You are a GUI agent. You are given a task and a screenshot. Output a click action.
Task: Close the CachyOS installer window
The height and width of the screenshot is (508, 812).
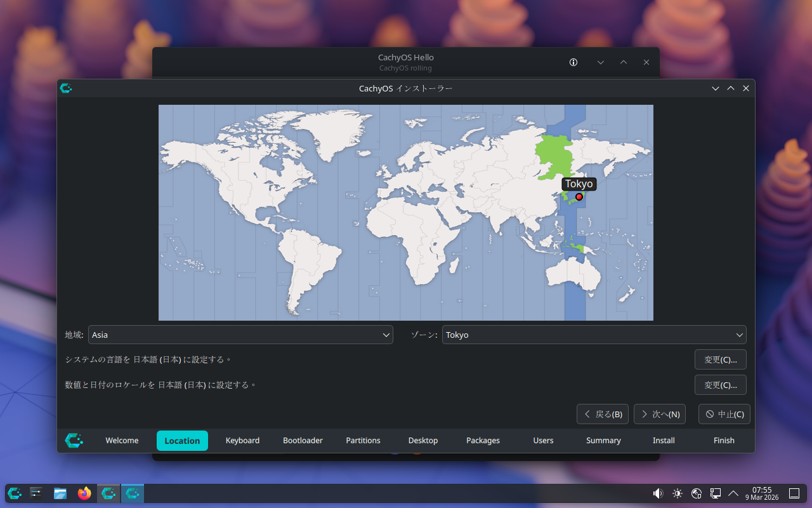tap(746, 88)
